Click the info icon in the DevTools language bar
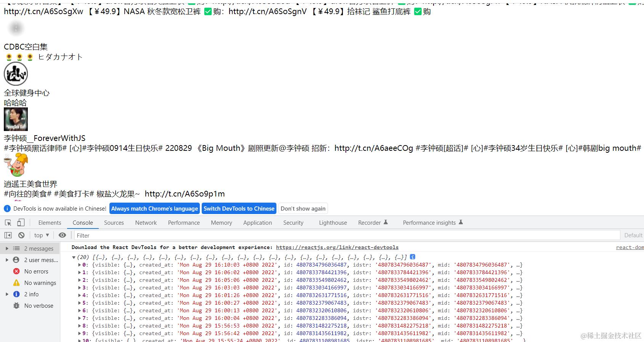The width and height of the screenshot is (644, 342). [7, 209]
